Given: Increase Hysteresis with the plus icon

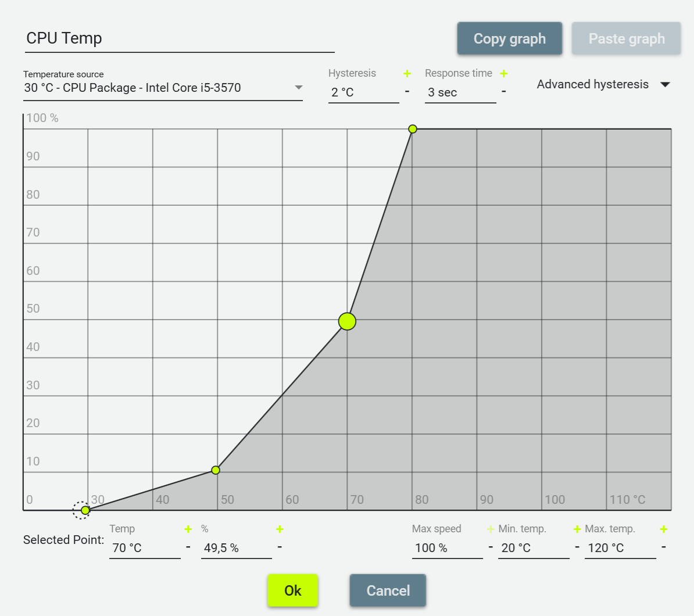Looking at the screenshot, I should [x=407, y=73].
